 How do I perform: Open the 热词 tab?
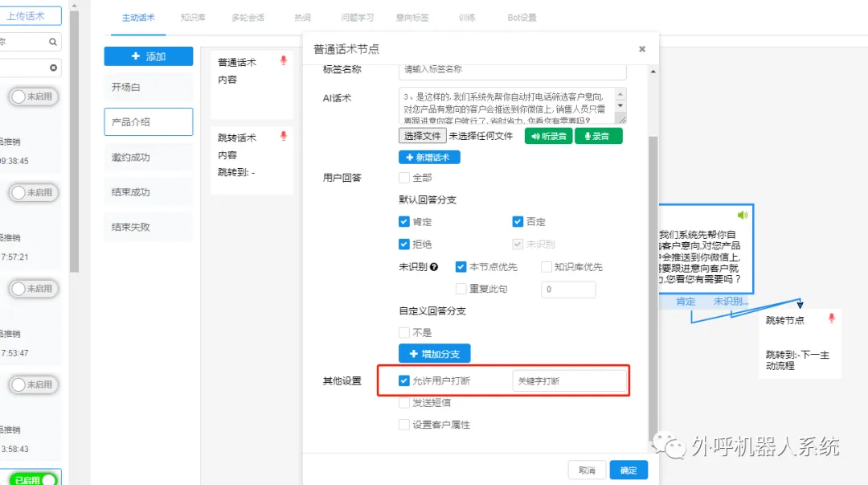[302, 18]
